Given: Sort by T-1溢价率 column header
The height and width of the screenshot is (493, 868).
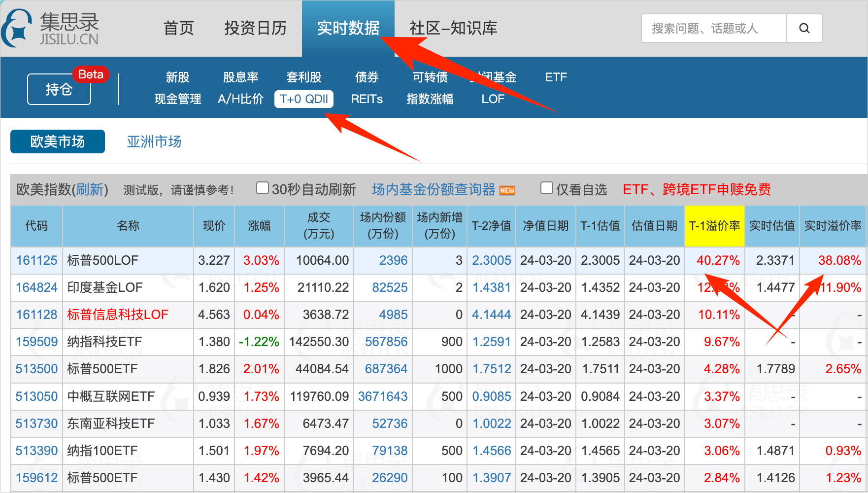Looking at the screenshot, I should pos(714,226).
